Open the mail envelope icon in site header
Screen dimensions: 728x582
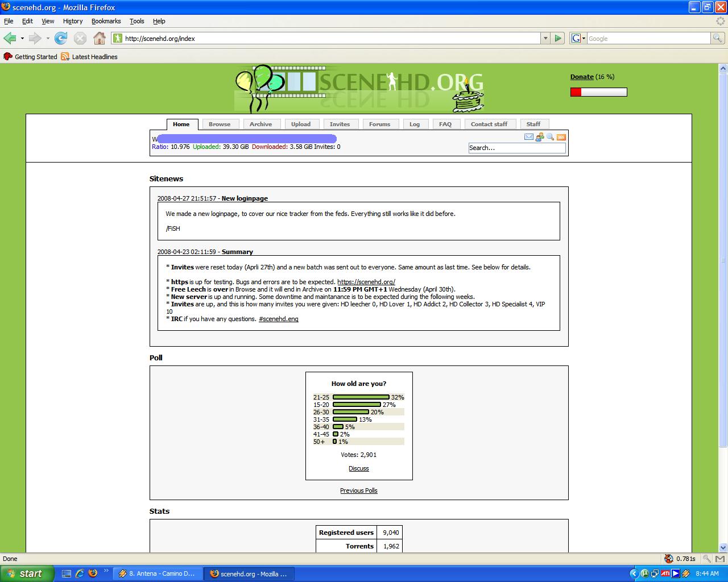click(529, 137)
